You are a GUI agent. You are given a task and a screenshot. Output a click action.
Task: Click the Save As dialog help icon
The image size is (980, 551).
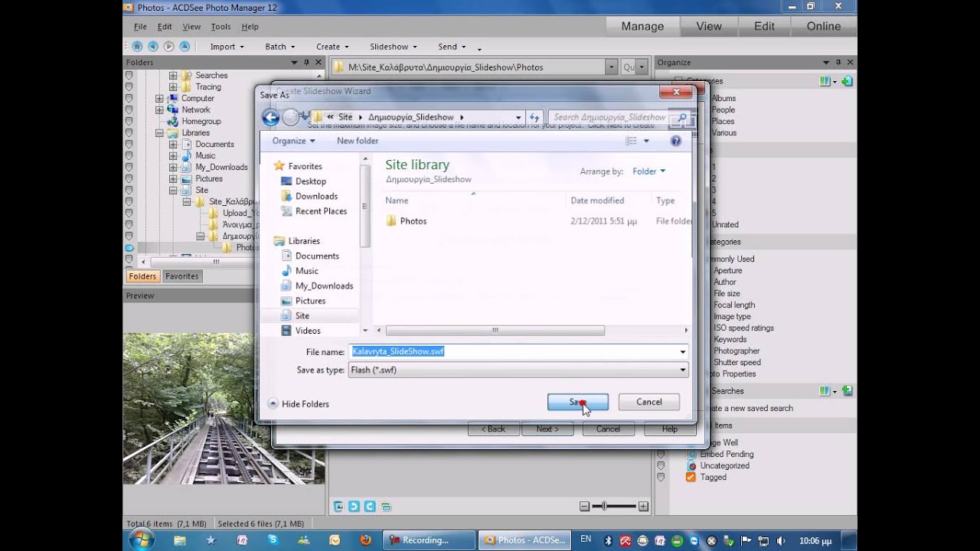click(x=675, y=141)
